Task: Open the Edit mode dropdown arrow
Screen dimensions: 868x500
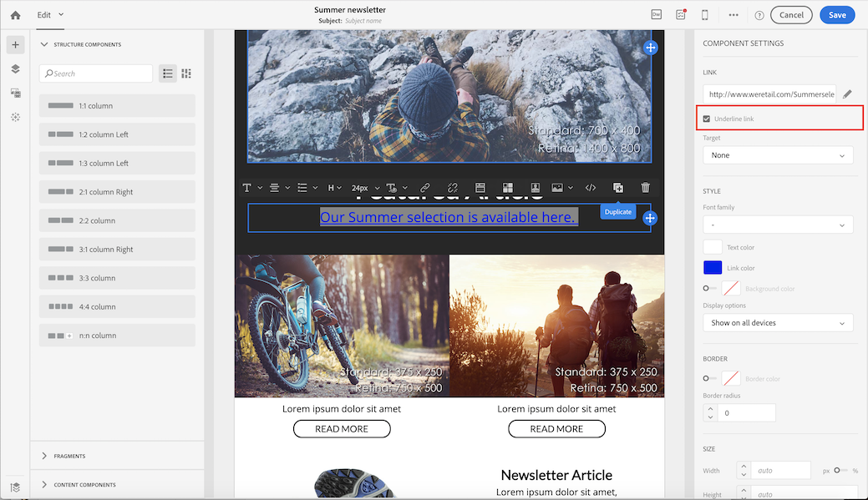Action: tap(61, 14)
